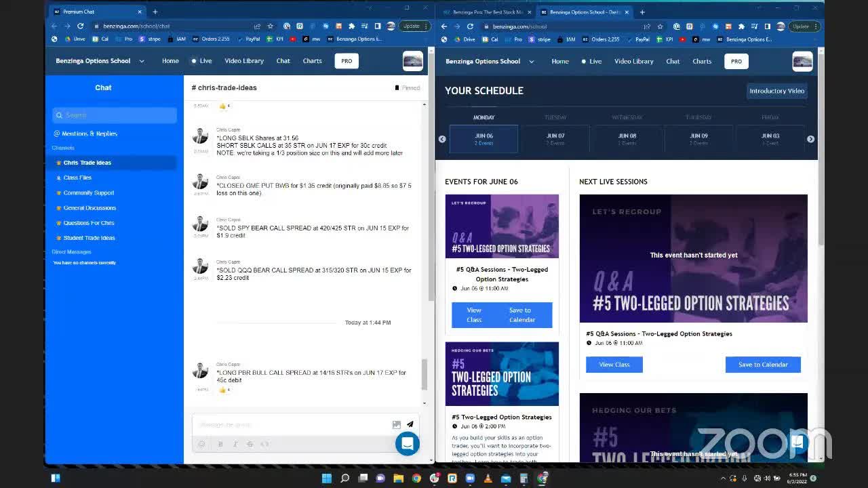Show hidden system tray icons

(x=724, y=478)
